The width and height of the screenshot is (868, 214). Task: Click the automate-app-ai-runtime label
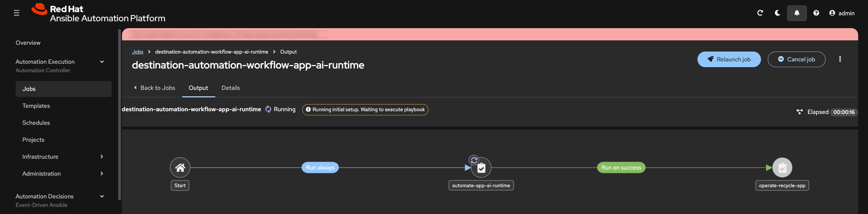click(481, 186)
